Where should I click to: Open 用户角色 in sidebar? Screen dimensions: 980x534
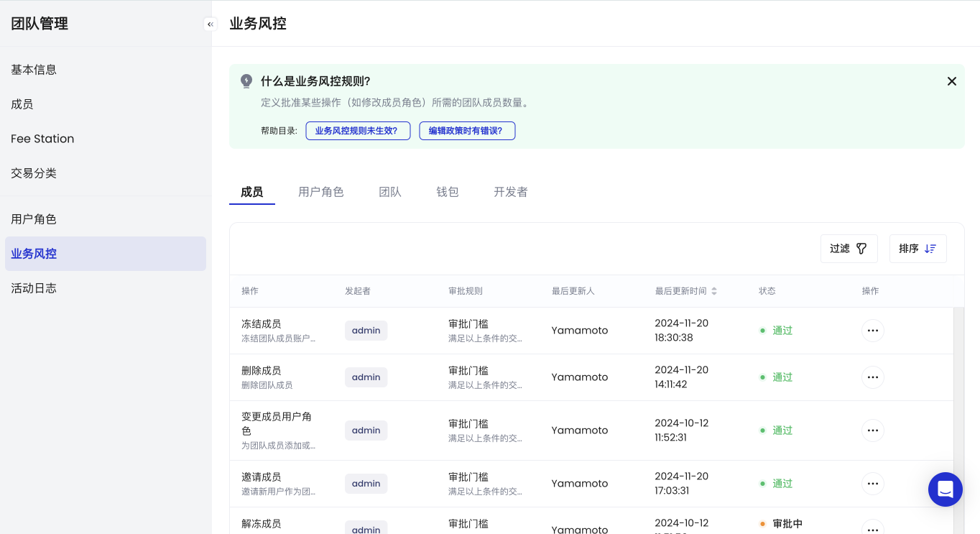[106, 219]
